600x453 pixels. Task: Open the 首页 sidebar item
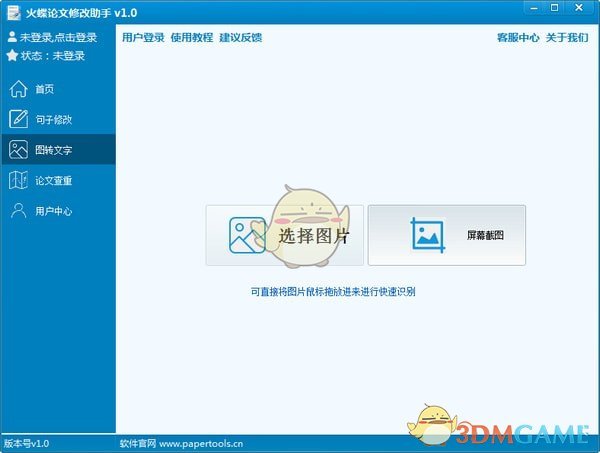pyautogui.click(x=58, y=89)
